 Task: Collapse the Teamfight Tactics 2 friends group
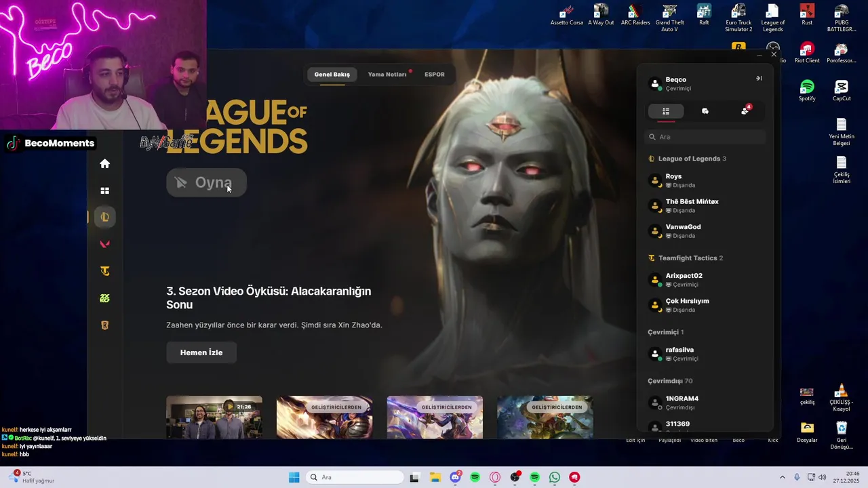click(686, 258)
